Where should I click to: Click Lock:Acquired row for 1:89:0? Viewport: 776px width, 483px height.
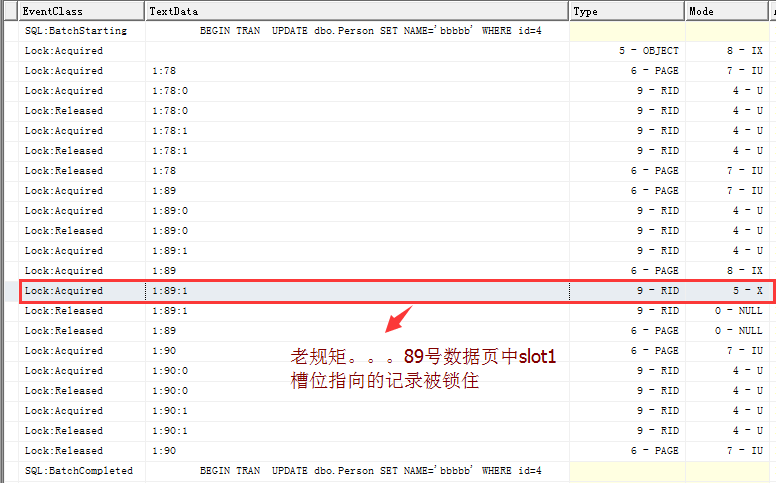tap(394, 211)
